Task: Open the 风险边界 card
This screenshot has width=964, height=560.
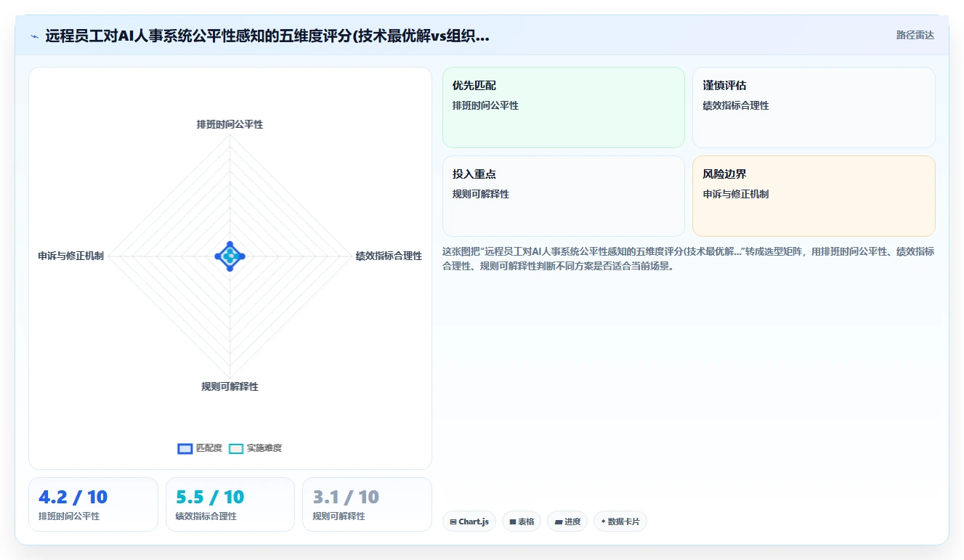Action: coord(814,196)
